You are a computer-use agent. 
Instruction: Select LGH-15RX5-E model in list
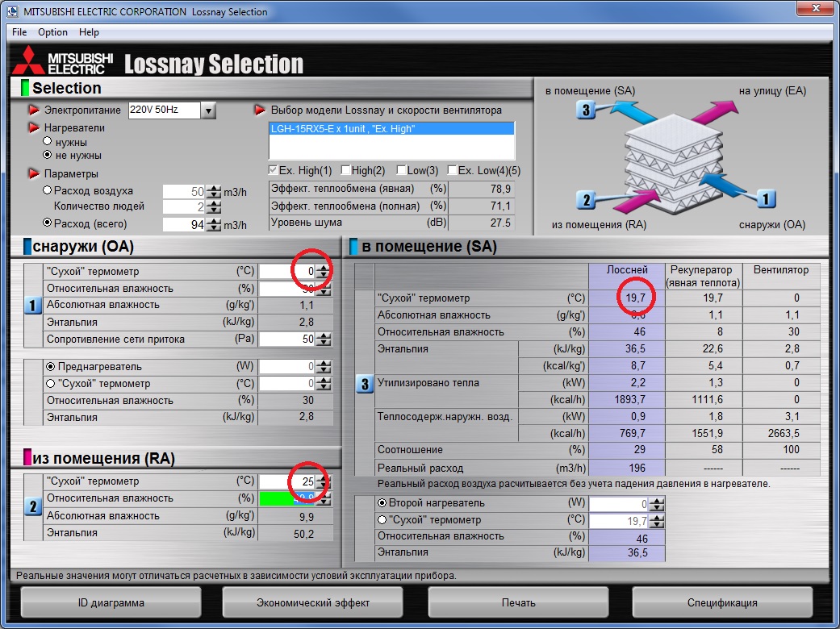coord(391,128)
